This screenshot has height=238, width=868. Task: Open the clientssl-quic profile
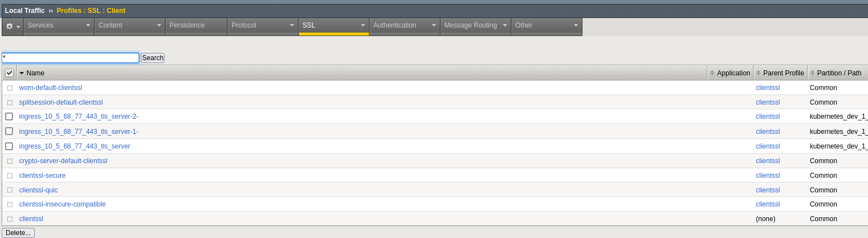[38, 190]
